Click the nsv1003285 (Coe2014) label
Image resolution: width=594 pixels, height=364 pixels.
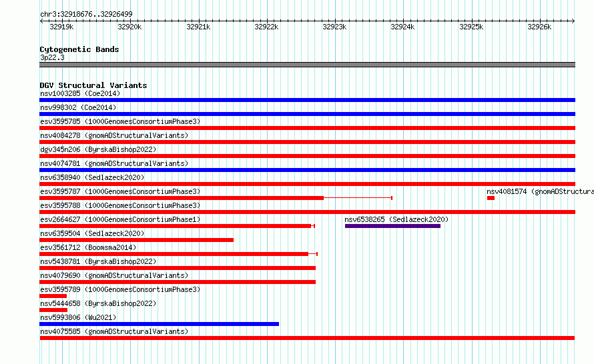80,93
